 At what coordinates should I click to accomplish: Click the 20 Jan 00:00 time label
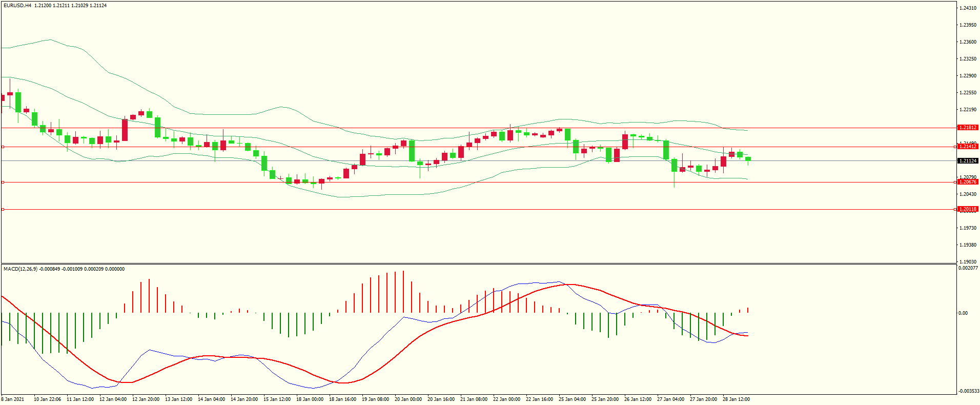click(408, 399)
